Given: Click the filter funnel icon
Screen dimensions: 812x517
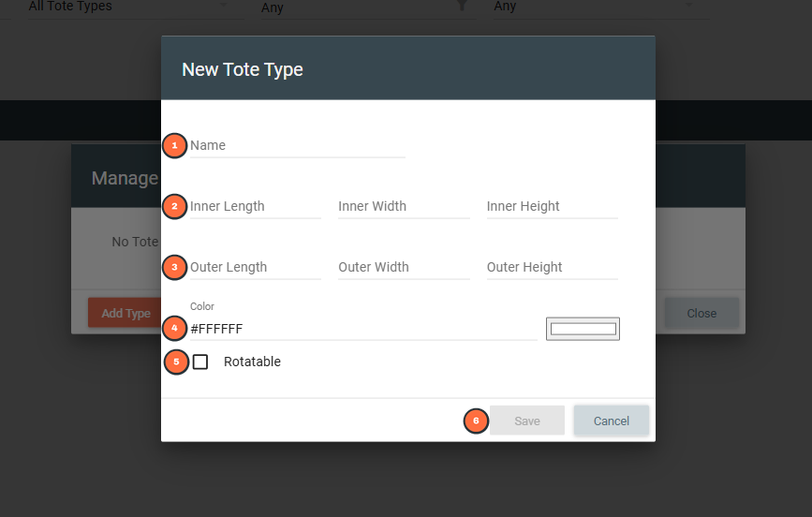Looking at the screenshot, I should 462,6.
